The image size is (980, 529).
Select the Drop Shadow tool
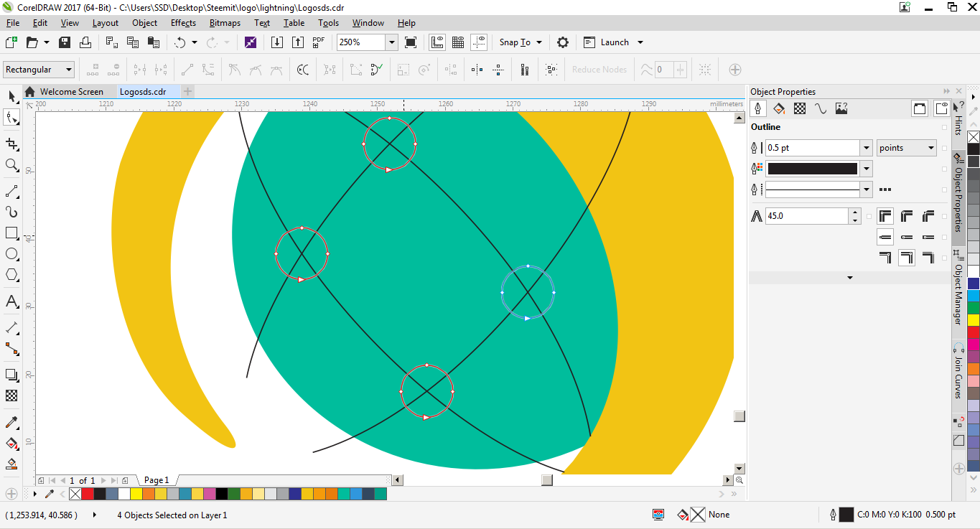tap(11, 375)
